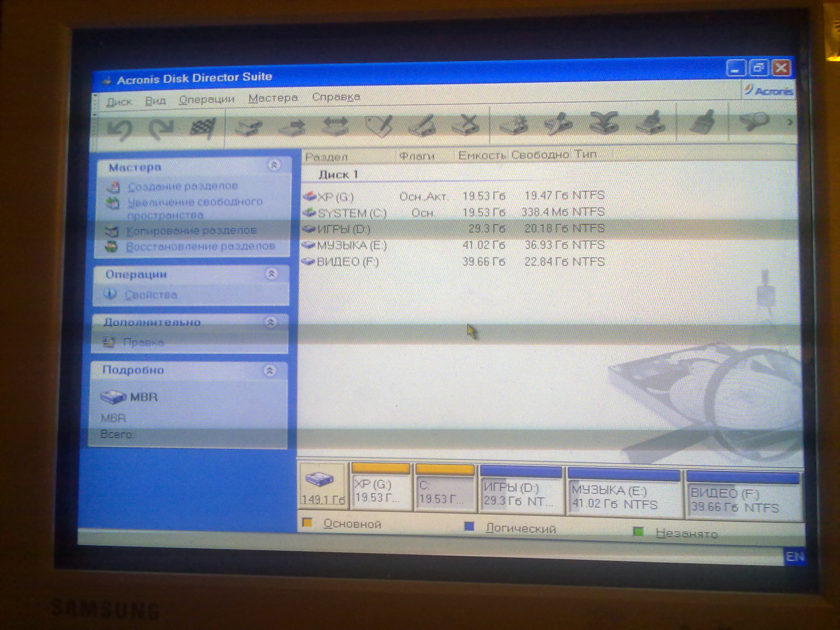The height and width of the screenshot is (630, 840).
Task: Click the brush Clean disk toolbar icon
Action: point(703,121)
